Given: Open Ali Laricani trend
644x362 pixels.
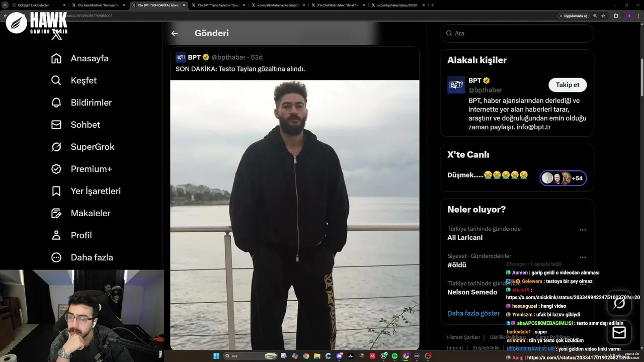Looking at the screenshot, I should tap(465, 237).
